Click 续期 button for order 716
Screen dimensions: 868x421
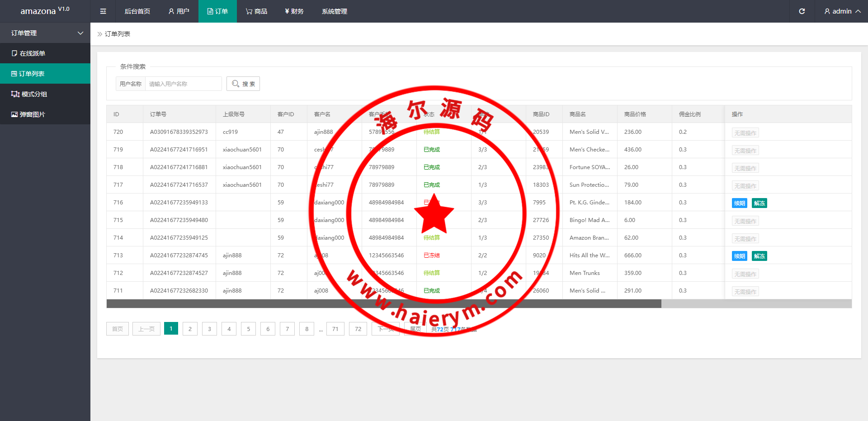pyautogui.click(x=739, y=203)
